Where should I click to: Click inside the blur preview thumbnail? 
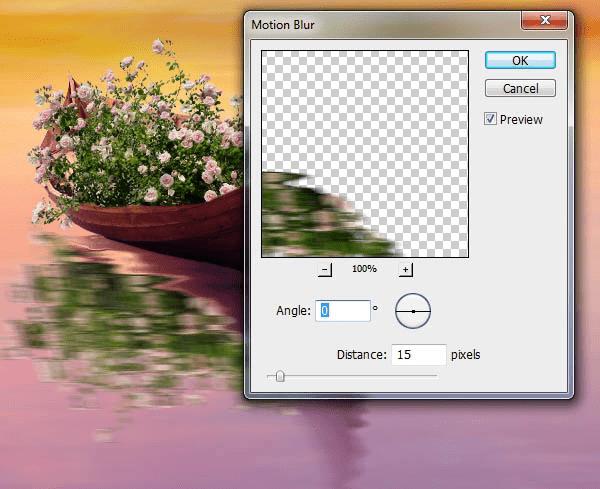click(x=365, y=154)
